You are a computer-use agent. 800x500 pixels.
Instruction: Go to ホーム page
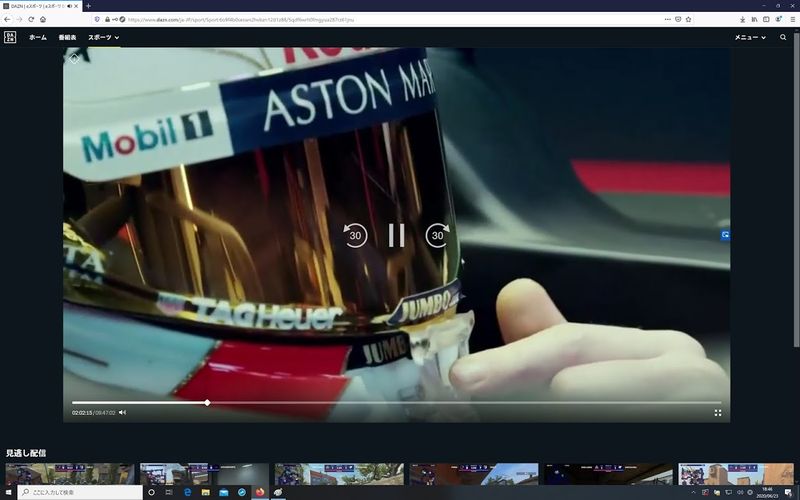point(38,37)
